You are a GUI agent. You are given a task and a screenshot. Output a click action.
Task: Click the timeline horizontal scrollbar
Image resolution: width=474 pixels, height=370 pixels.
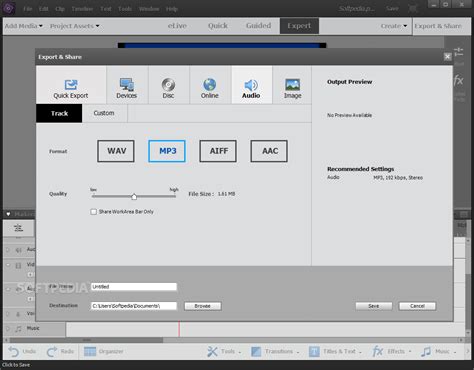(x=87, y=340)
